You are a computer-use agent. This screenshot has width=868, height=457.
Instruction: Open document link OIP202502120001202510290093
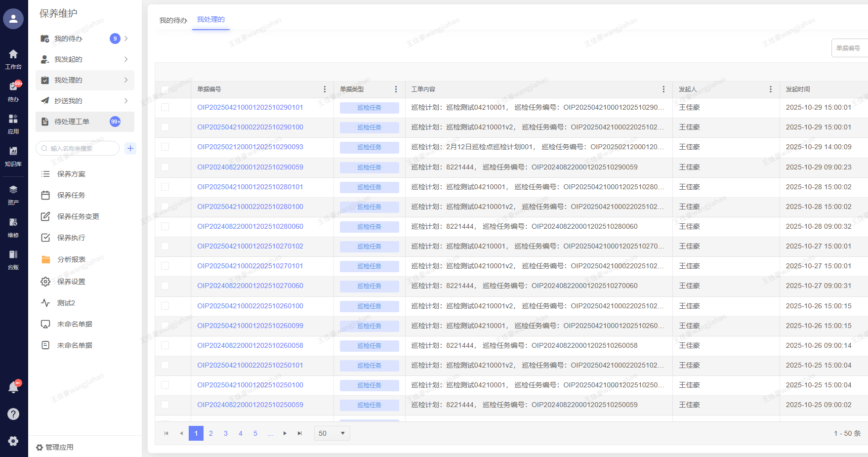(x=250, y=147)
